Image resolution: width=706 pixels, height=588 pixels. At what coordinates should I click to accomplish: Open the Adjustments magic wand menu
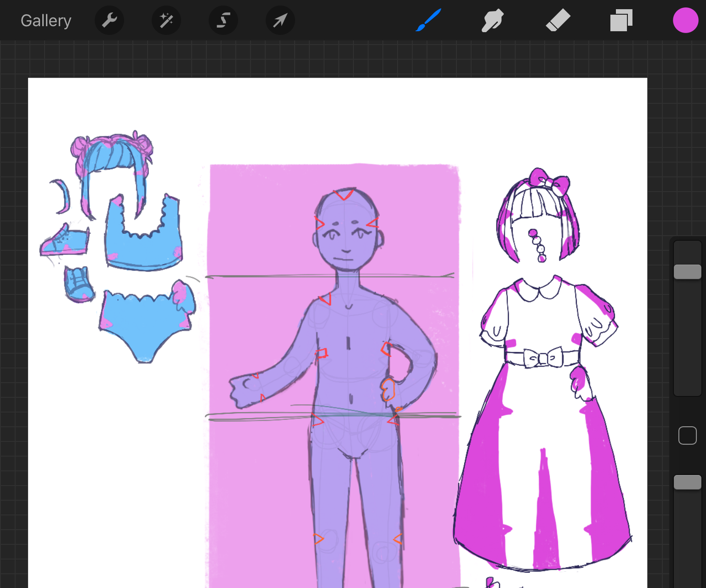166,20
